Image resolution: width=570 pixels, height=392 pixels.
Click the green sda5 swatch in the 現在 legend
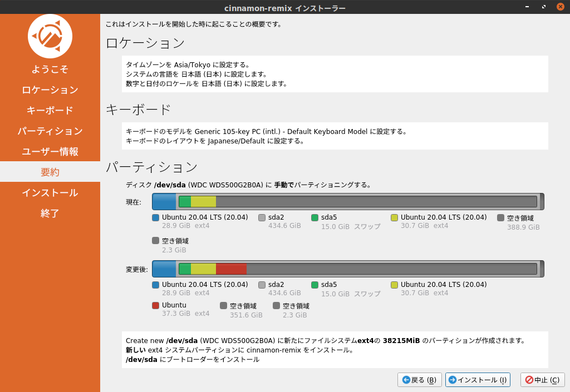point(315,218)
